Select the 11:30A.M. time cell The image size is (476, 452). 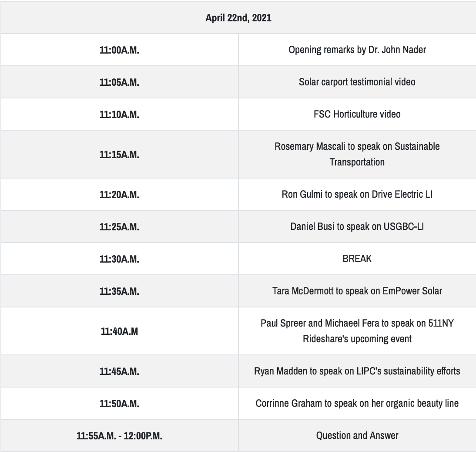pyautogui.click(x=119, y=259)
